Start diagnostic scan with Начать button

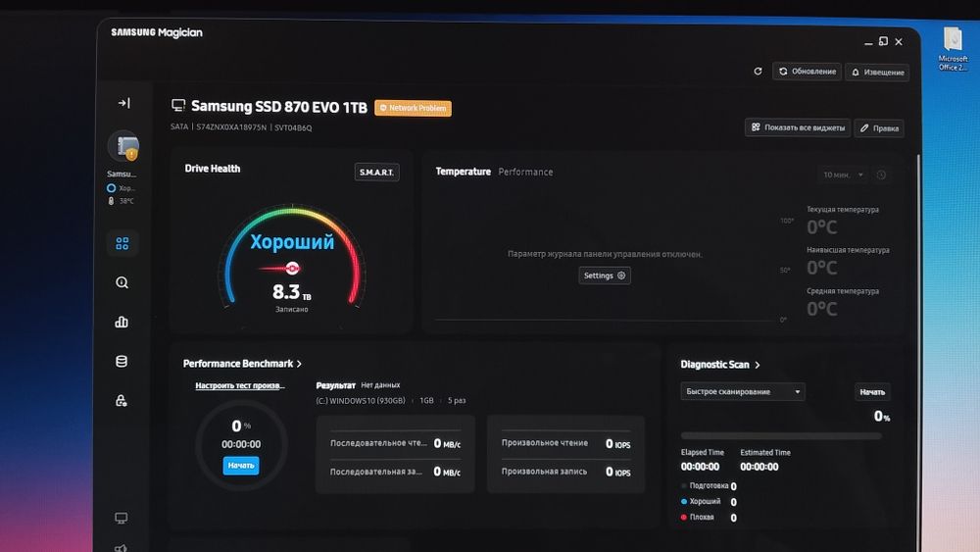872,392
